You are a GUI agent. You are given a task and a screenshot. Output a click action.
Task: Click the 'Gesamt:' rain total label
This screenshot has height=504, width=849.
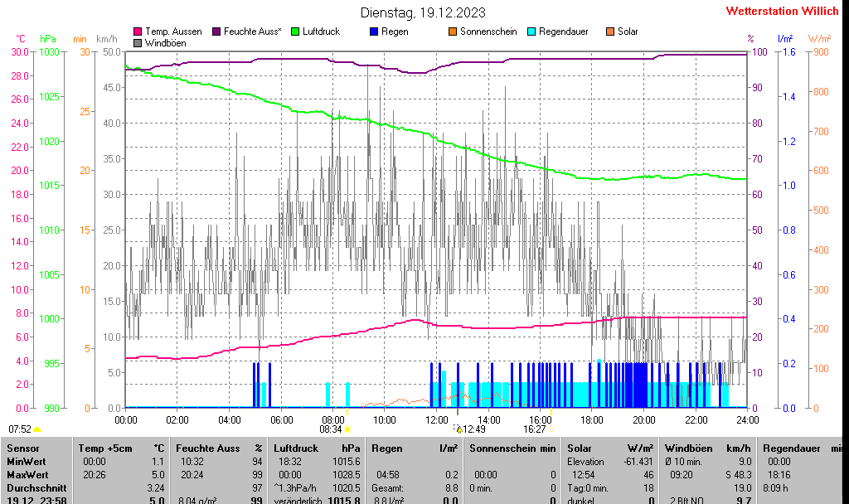(x=388, y=487)
